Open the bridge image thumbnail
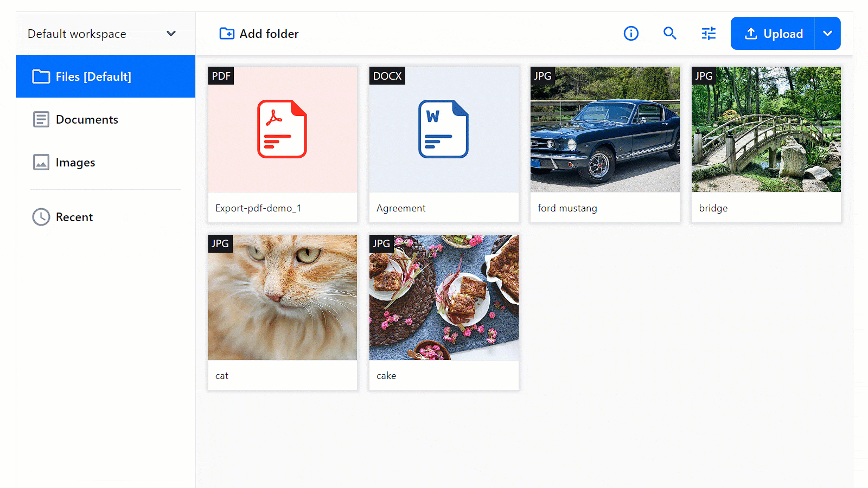The height and width of the screenshot is (488, 868). tap(766, 130)
